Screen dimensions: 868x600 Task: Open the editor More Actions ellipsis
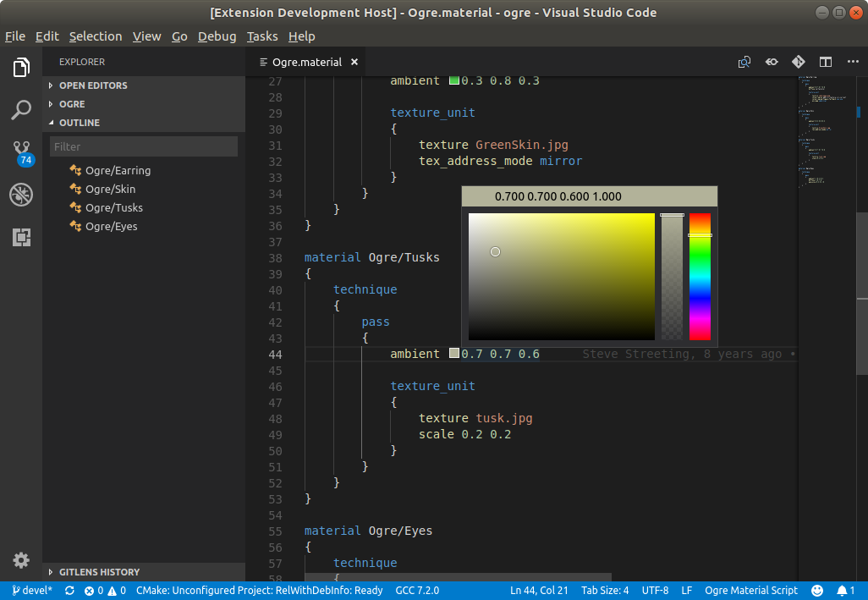853,62
